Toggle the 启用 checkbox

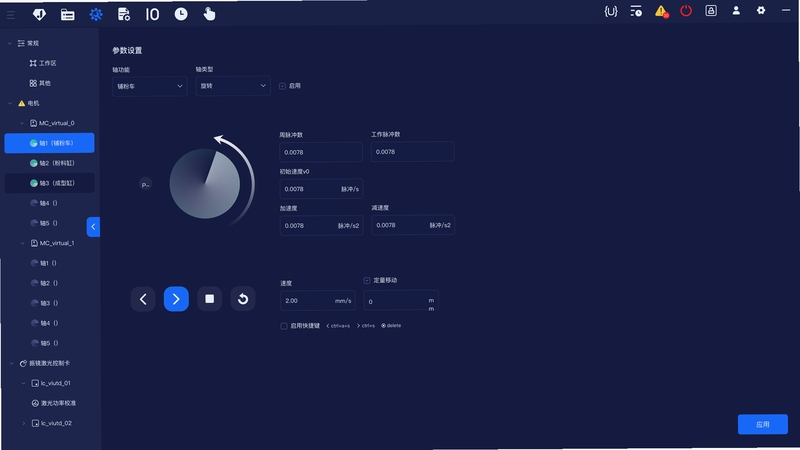point(282,86)
